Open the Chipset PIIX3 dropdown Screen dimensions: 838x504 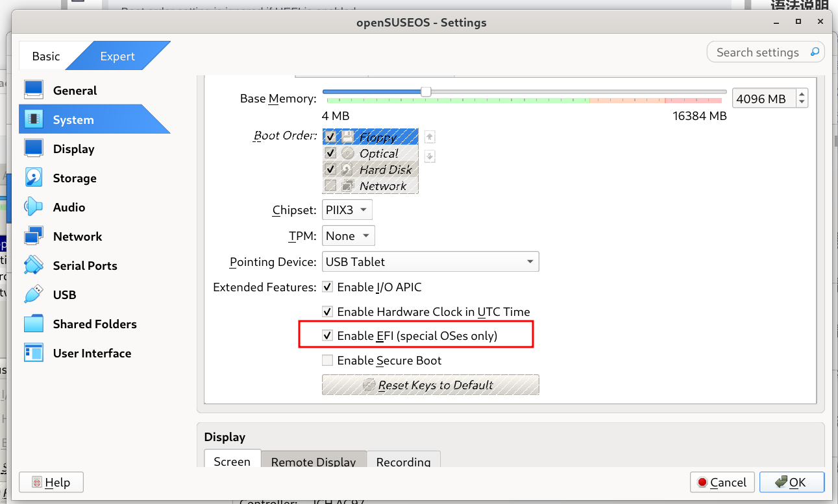pos(347,210)
